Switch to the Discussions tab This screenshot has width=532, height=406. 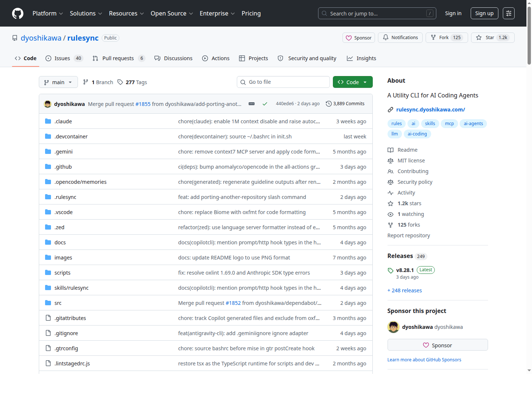click(x=173, y=58)
